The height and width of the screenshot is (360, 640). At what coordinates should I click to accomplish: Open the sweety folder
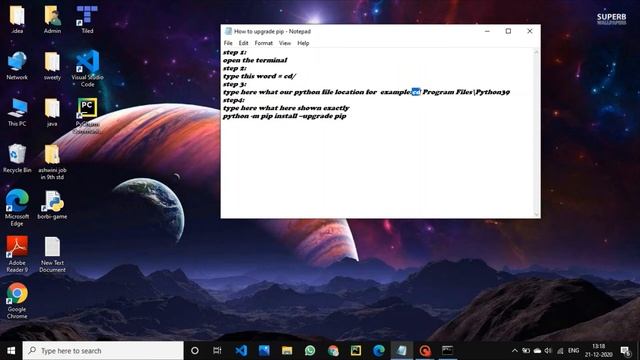(52, 65)
